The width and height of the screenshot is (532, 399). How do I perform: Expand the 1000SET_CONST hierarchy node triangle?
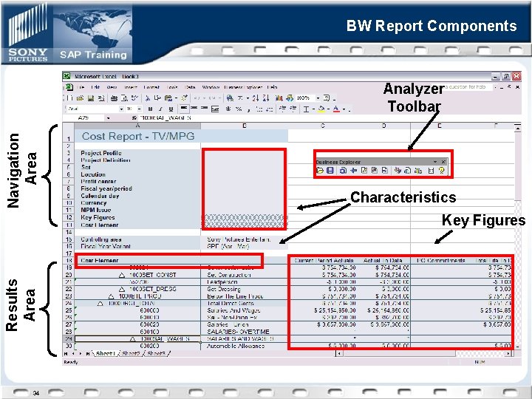[x=122, y=275]
